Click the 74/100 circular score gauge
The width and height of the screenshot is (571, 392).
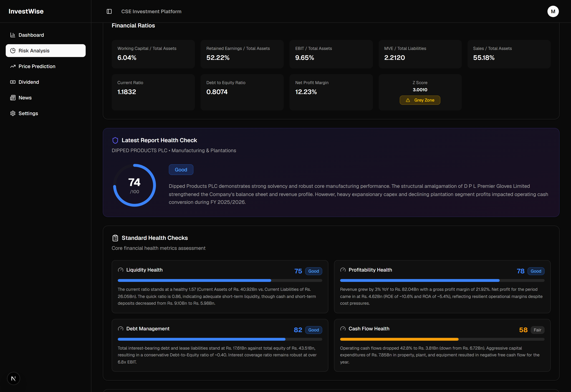pyautogui.click(x=135, y=185)
